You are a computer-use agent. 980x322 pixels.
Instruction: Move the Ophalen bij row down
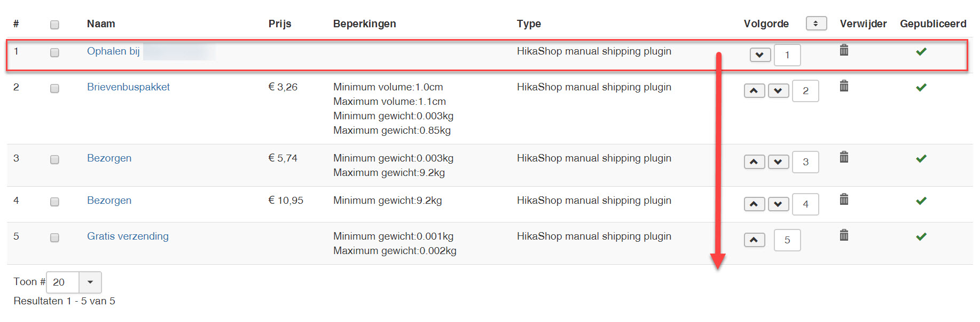pyautogui.click(x=759, y=55)
